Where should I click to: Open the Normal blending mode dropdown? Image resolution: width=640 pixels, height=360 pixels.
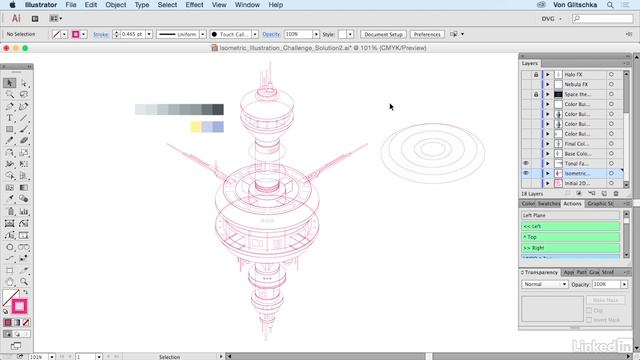tap(544, 284)
